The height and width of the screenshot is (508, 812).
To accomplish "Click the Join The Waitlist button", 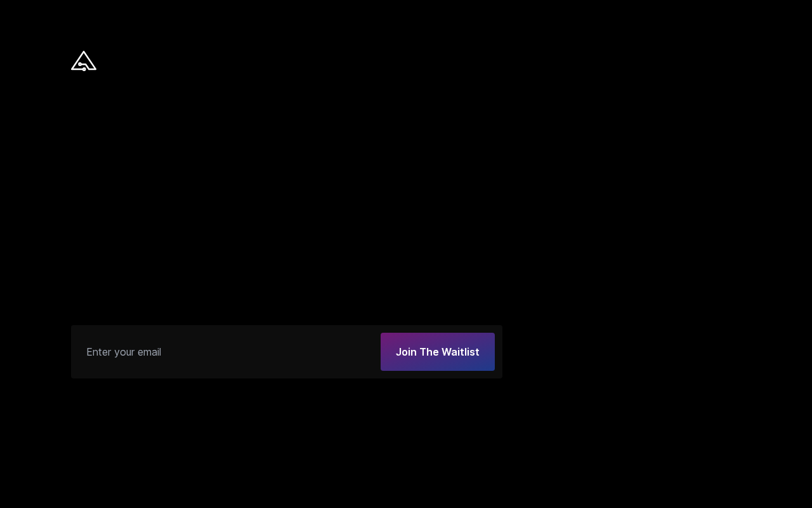I will (438, 352).
